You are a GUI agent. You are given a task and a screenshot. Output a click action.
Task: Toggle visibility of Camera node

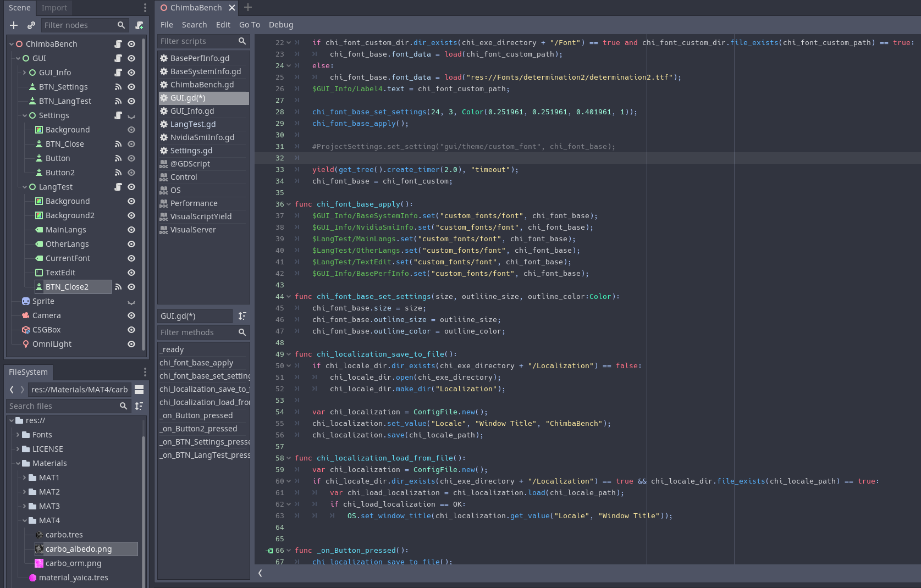131,315
